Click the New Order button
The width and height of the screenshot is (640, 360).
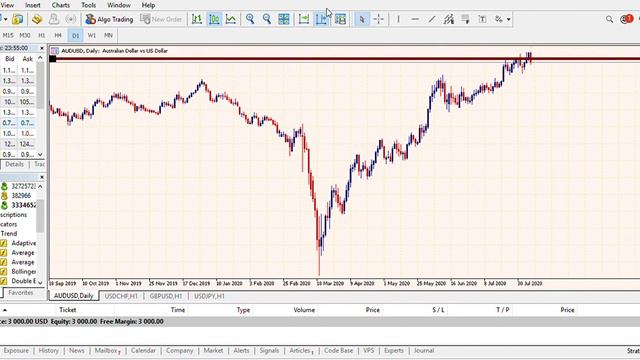pos(161,19)
